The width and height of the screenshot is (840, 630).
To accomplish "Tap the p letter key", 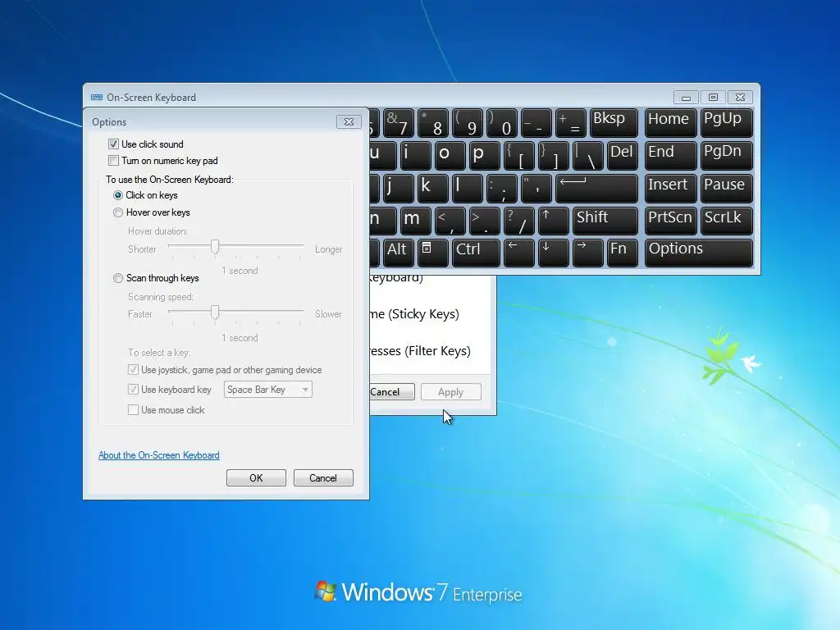I will [484, 155].
